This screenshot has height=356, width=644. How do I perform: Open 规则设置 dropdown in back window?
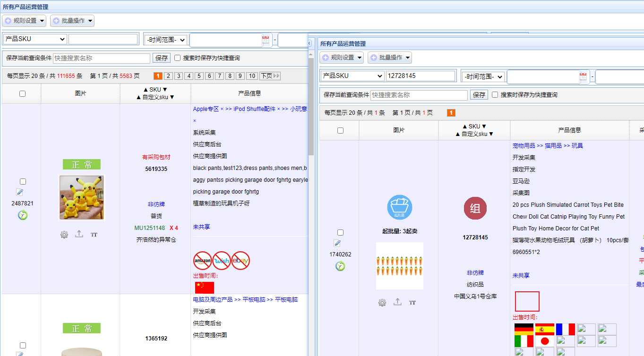pyautogui.click(x=24, y=21)
